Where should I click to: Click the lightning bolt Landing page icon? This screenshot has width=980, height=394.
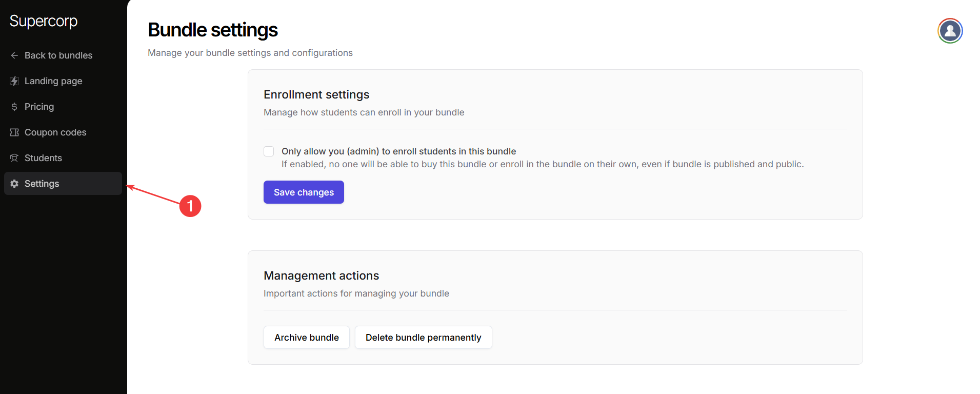[x=14, y=81]
